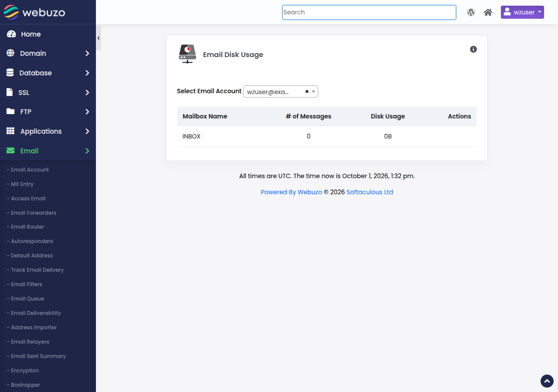This screenshot has width=558, height=392.
Task: Click the Database stack icon
Action: [x=10, y=73]
